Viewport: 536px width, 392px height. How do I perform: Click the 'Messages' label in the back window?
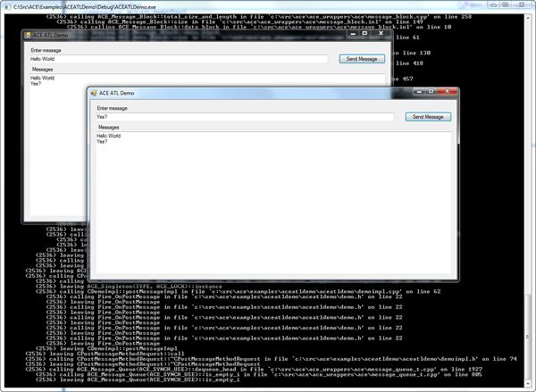pos(42,70)
